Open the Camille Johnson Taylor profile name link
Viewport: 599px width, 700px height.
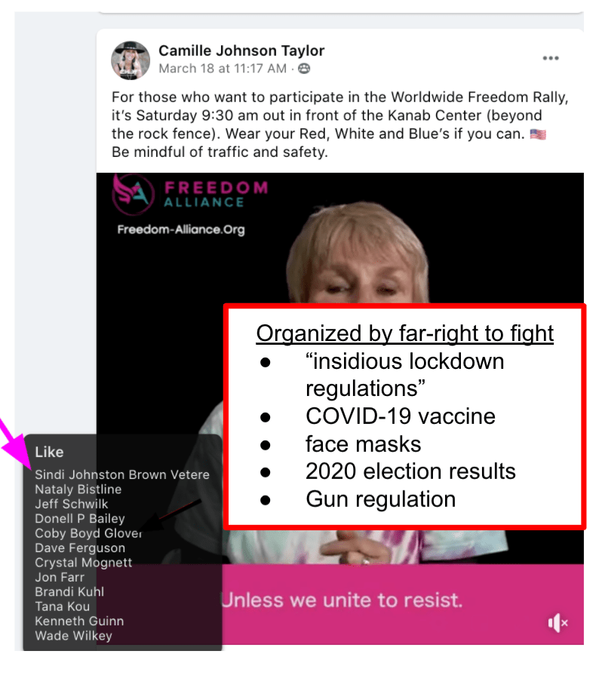241,51
